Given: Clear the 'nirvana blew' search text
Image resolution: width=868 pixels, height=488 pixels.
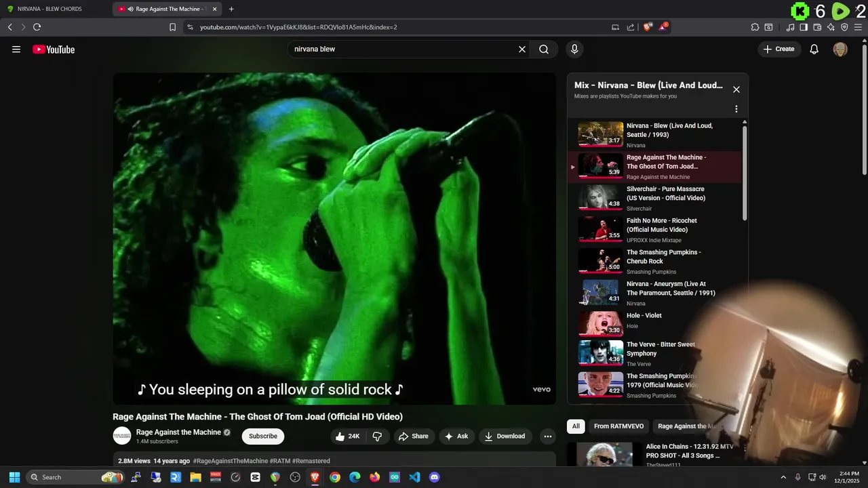Looking at the screenshot, I should click(x=522, y=49).
